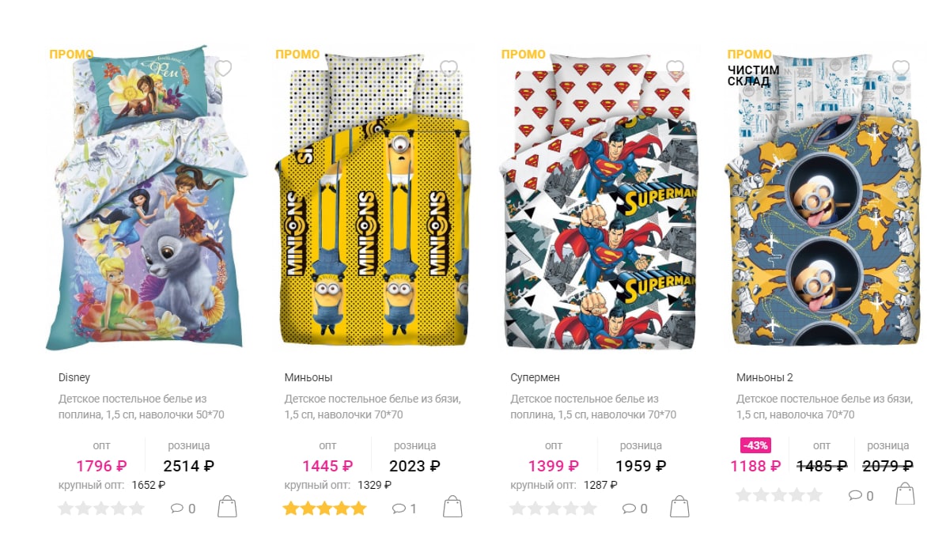Open Супермен comment bubble
The height and width of the screenshot is (560, 927).
[635, 509]
